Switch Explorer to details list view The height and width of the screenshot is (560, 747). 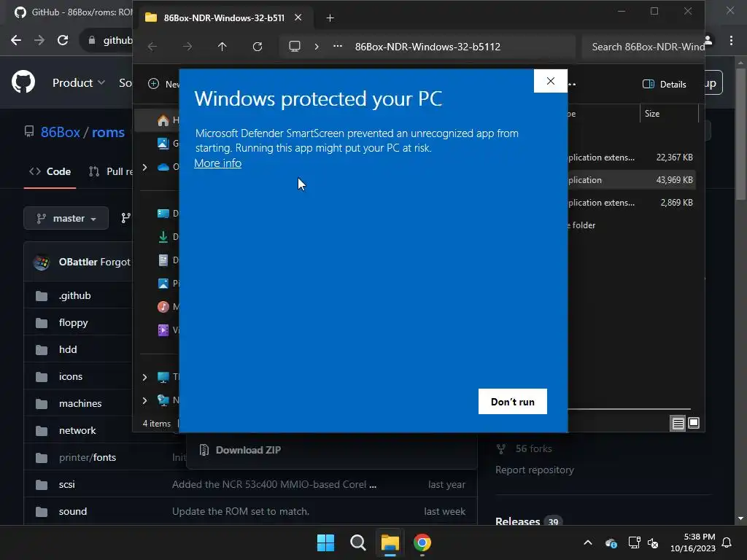tap(678, 423)
